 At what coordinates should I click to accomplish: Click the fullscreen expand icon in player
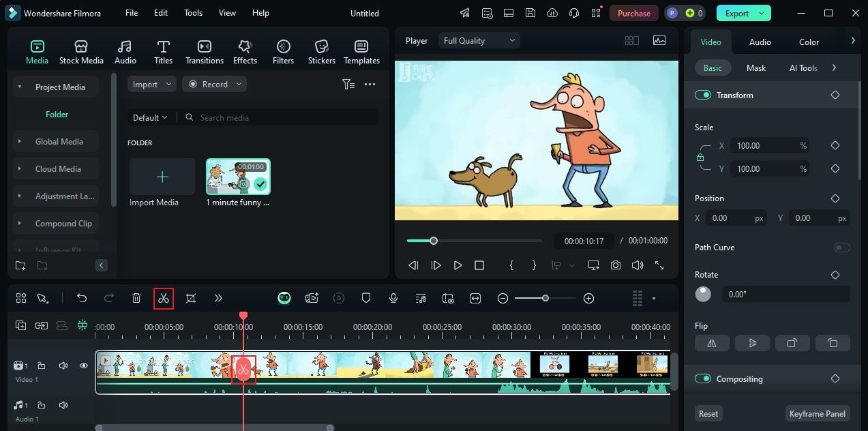pos(659,265)
